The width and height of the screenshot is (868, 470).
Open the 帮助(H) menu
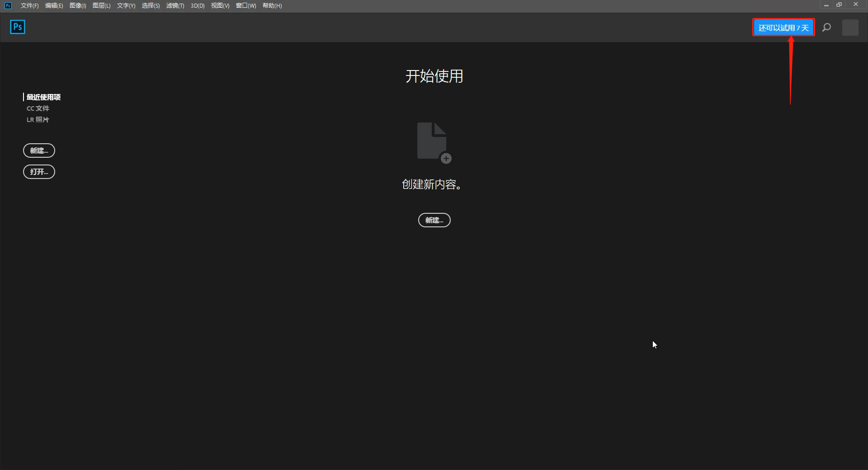(272, 6)
